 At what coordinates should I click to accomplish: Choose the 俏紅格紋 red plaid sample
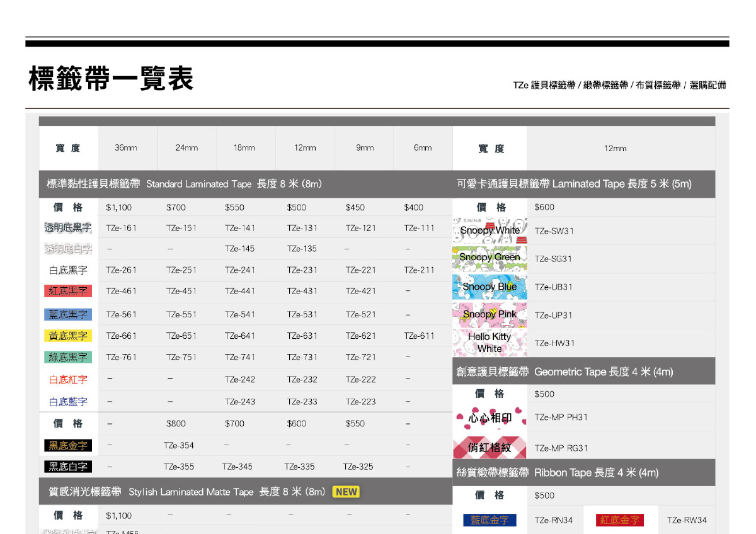click(x=490, y=447)
